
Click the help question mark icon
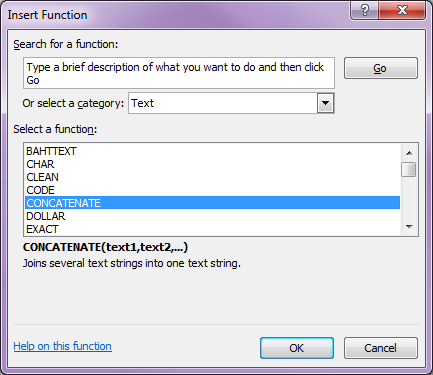click(x=364, y=10)
